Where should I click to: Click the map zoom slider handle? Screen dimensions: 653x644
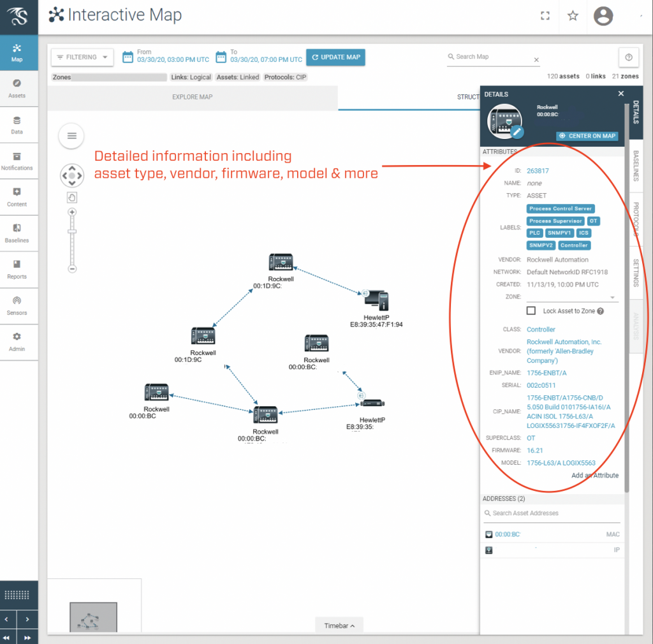(72, 231)
